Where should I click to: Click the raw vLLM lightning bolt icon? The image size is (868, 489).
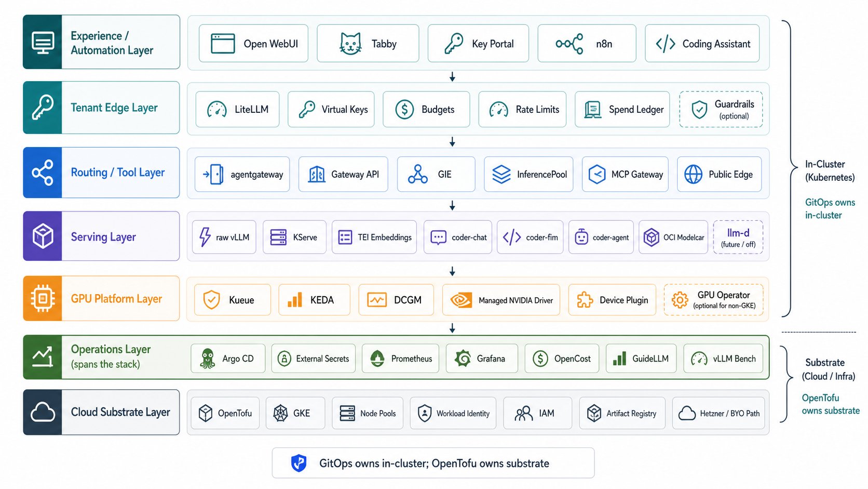pos(205,237)
